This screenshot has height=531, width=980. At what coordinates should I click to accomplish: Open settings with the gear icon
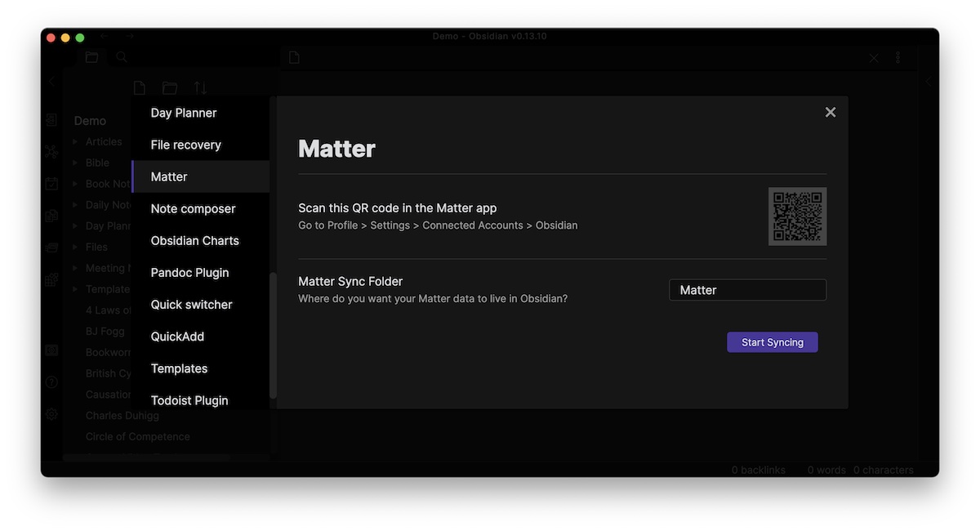51,414
